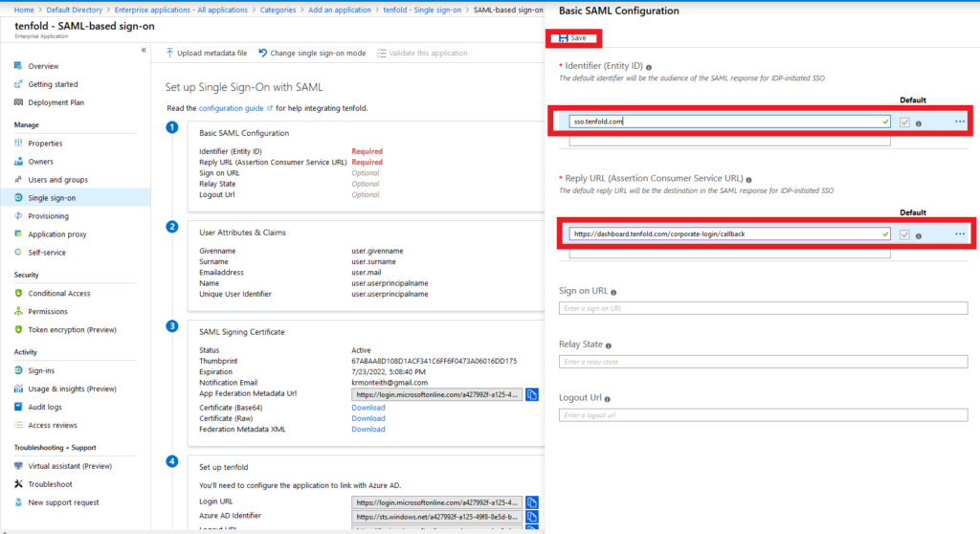The height and width of the screenshot is (534, 980).
Task: Go to Add an application breadcrumb
Action: (340, 10)
